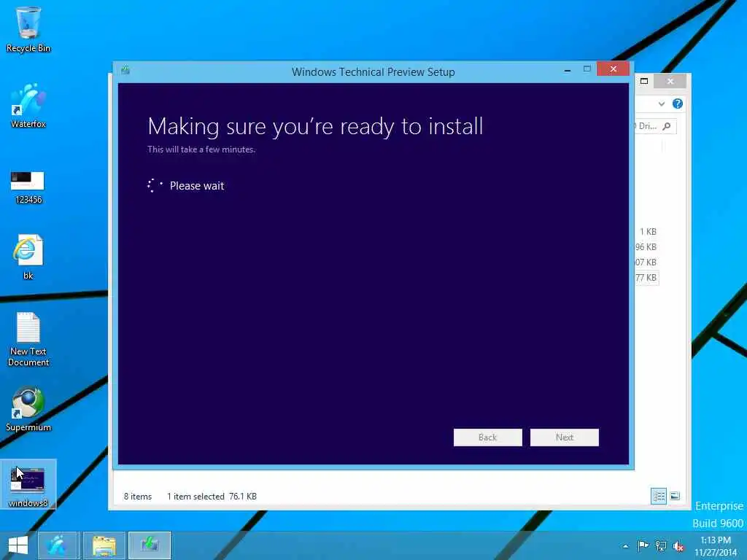Image resolution: width=747 pixels, height=560 pixels.
Task: Open the Windows Start button
Action: click(x=18, y=545)
